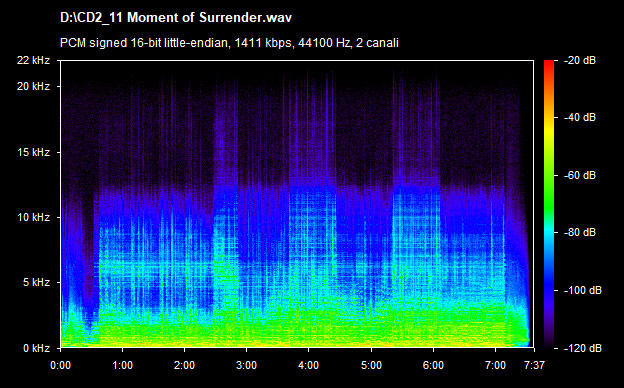Select the 3:00 time axis marker
This screenshot has width=624, height=388.
(246, 365)
